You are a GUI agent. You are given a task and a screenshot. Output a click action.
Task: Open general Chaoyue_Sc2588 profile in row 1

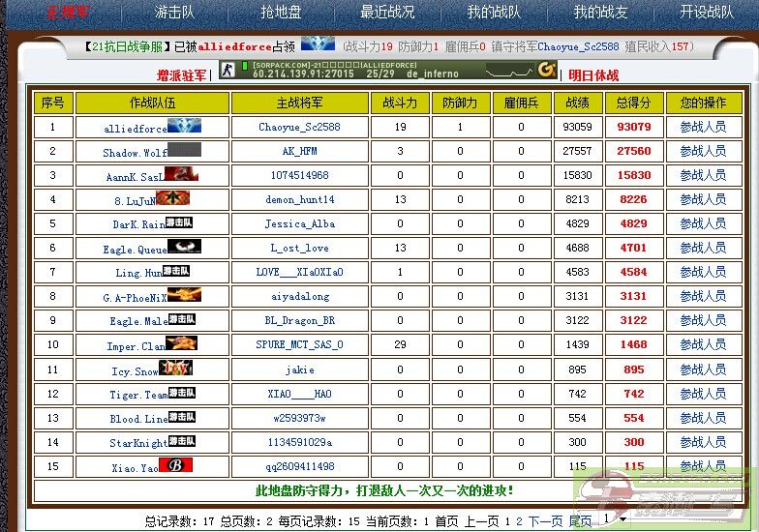(x=299, y=127)
